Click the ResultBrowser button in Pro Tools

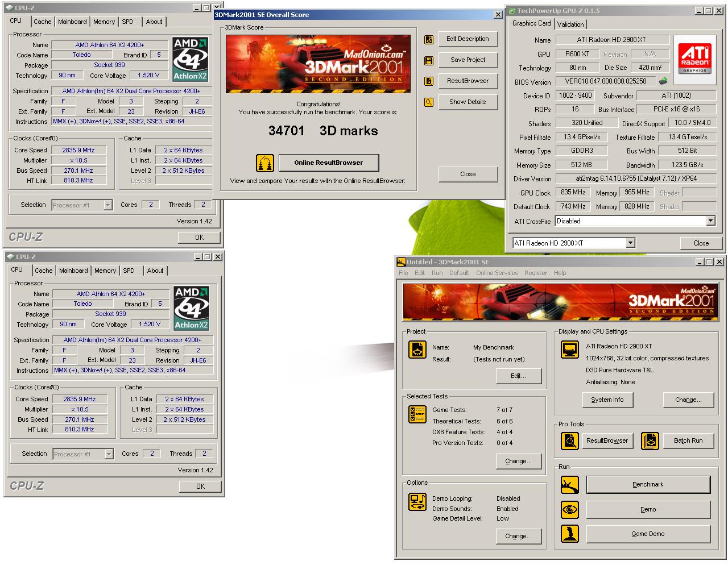pyautogui.click(x=607, y=441)
